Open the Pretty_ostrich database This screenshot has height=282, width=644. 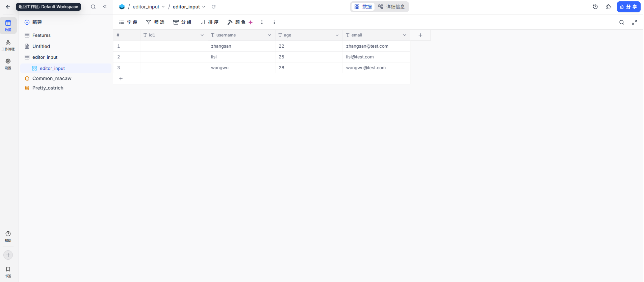coord(66,88)
